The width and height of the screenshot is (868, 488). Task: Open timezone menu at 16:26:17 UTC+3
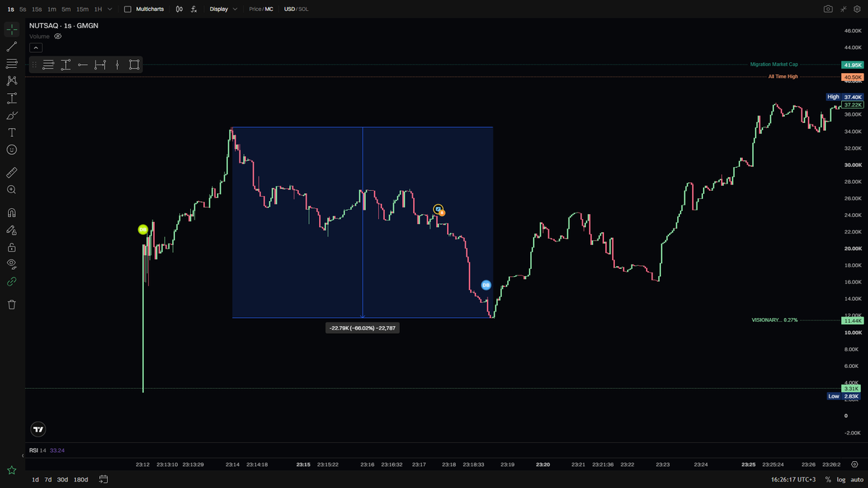(x=793, y=479)
